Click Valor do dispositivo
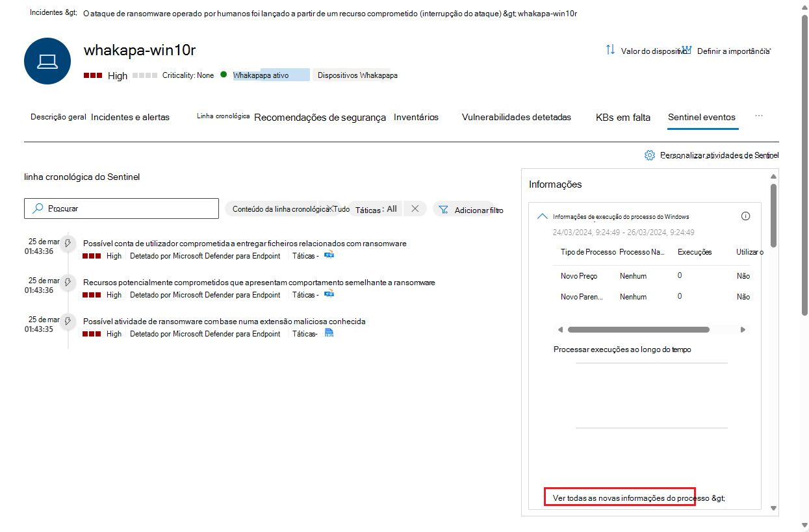 coord(654,51)
